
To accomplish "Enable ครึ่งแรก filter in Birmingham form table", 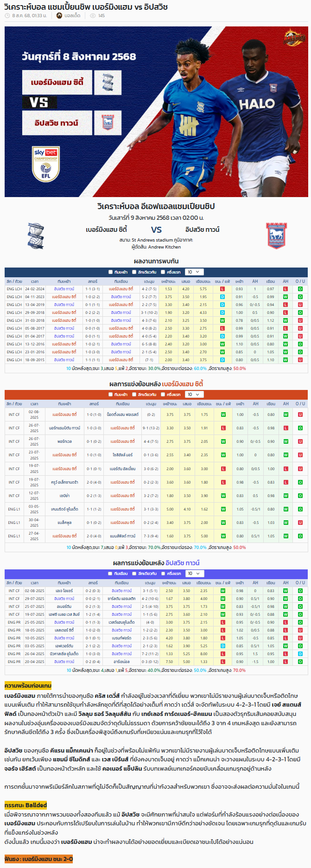I will (x=163, y=395).
